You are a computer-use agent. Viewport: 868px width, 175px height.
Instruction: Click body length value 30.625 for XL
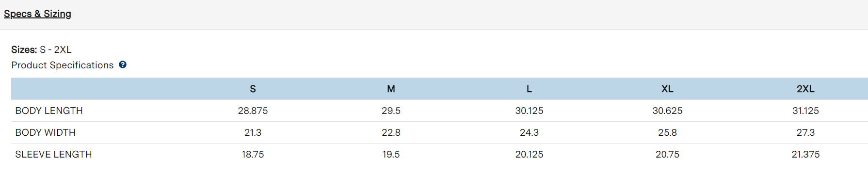[x=667, y=111]
